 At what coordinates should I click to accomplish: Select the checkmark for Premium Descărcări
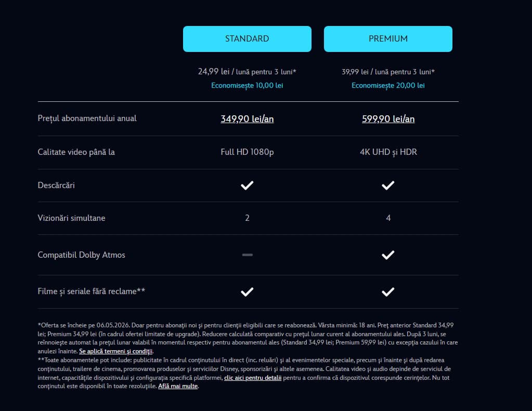point(388,185)
